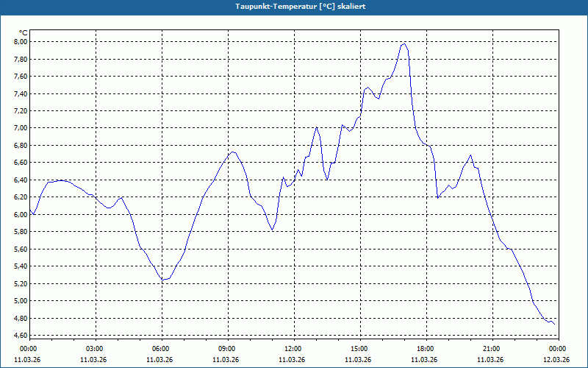
Task: Click the 8,00 y-axis value
Action: pyautogui.click(x=21, y=42)
